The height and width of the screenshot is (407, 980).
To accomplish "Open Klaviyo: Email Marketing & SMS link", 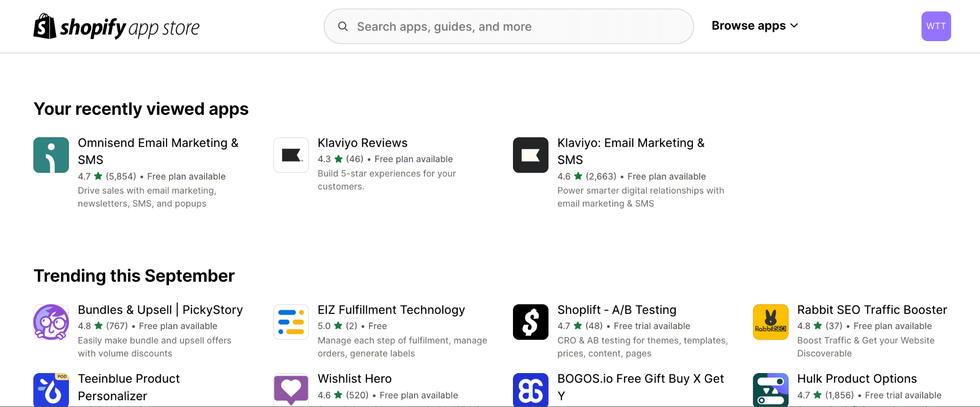I will (x=631, y=151).
